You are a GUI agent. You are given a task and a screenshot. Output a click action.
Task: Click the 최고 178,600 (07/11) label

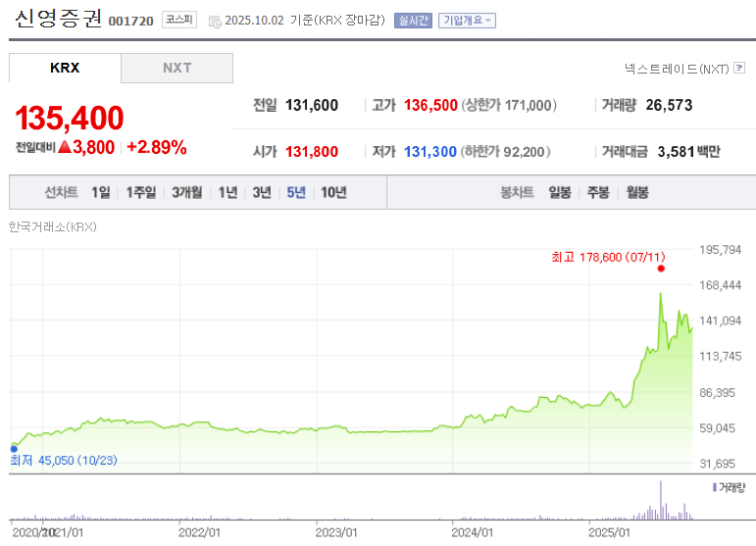[x=608, y=258]
